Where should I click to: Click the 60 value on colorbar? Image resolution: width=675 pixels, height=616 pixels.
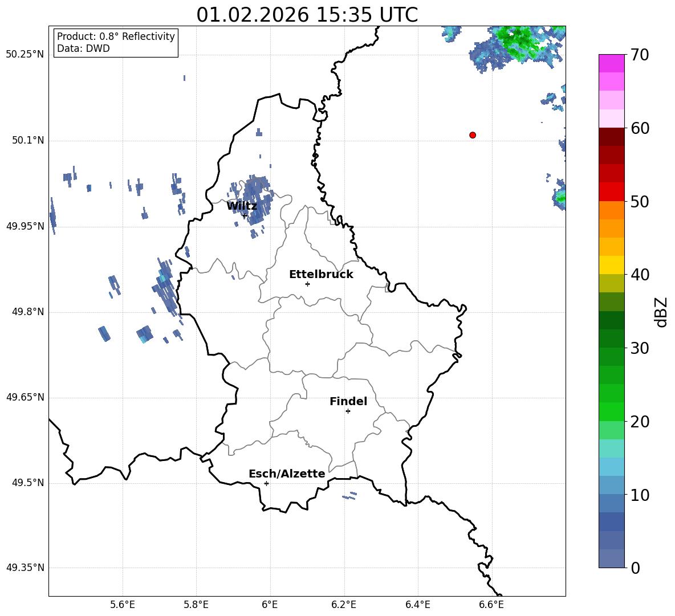(640, 128)
